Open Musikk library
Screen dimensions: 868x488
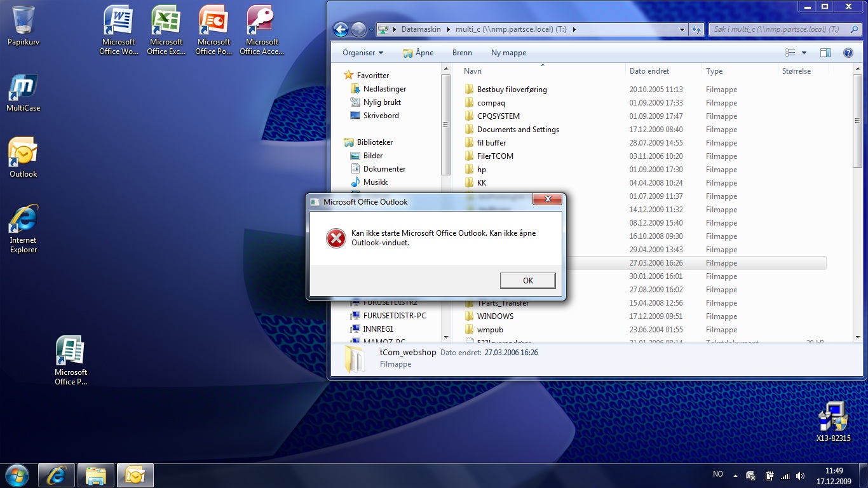369,182
